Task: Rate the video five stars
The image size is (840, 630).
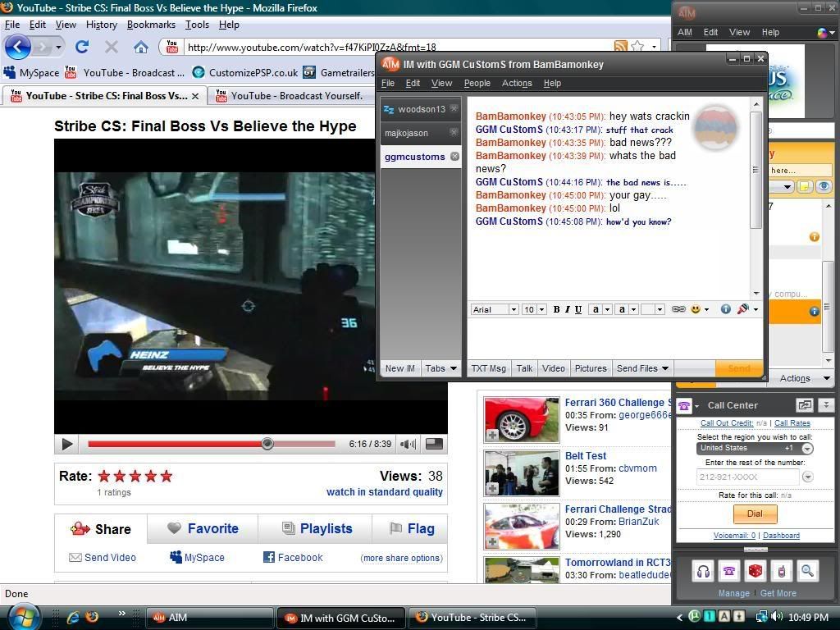Action: (167, 476)
